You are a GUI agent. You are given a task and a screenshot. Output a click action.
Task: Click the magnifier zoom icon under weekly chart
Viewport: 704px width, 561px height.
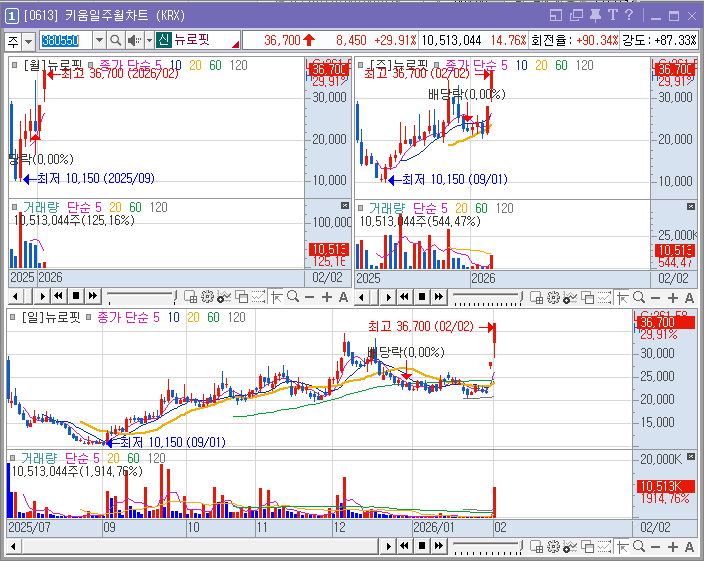click(x=639, y=297)
